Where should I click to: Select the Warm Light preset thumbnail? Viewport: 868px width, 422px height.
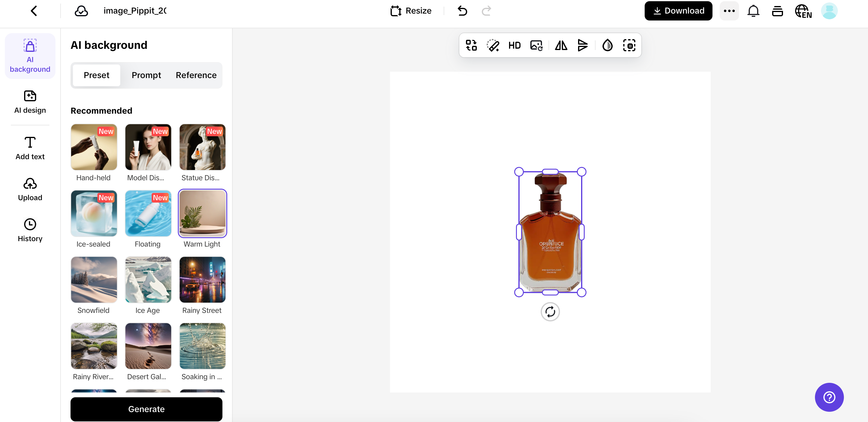click(202, 213)
